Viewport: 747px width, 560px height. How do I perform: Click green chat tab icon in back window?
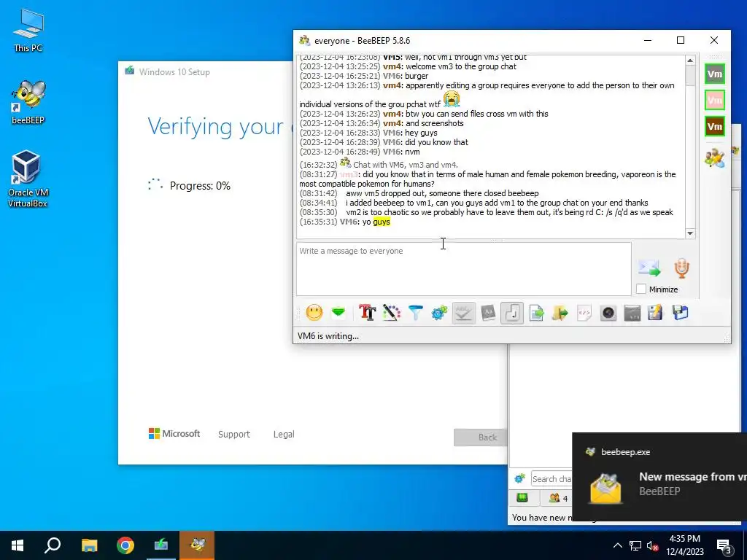522,497
